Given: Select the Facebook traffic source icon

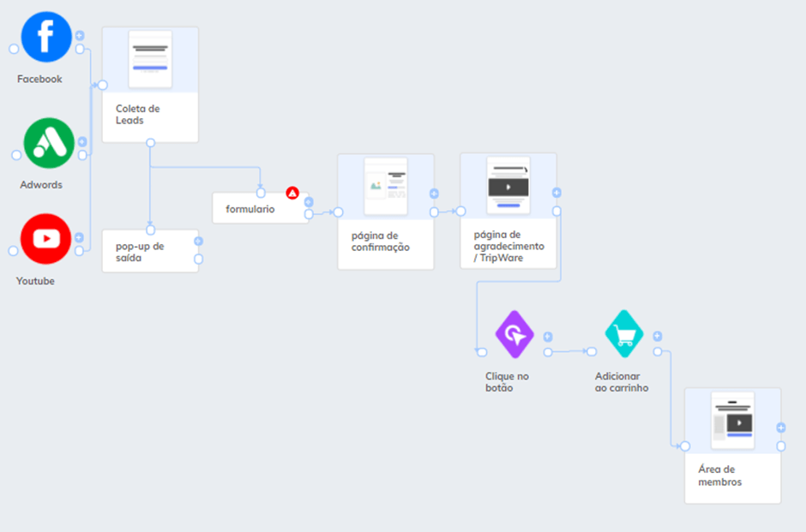Looking at the screenshot, I should pyautogui.click(x=46, y=37).
